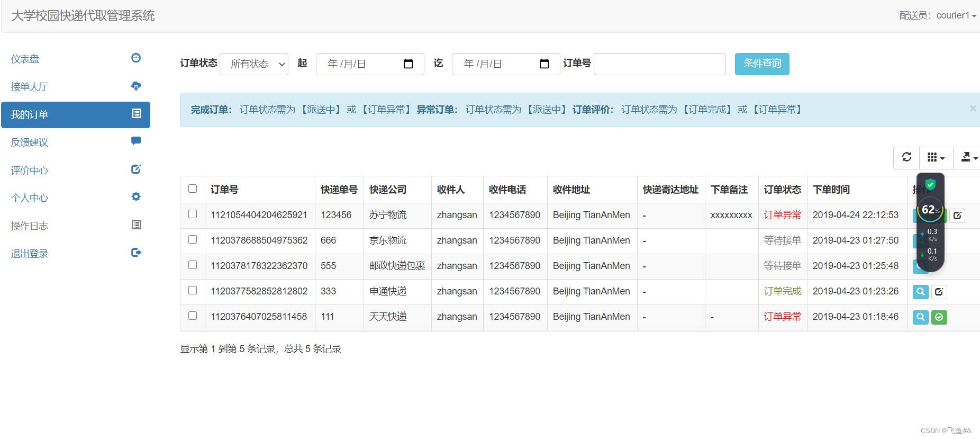
Task: View details of order ending 2812802
Action: tap(921, 292)
